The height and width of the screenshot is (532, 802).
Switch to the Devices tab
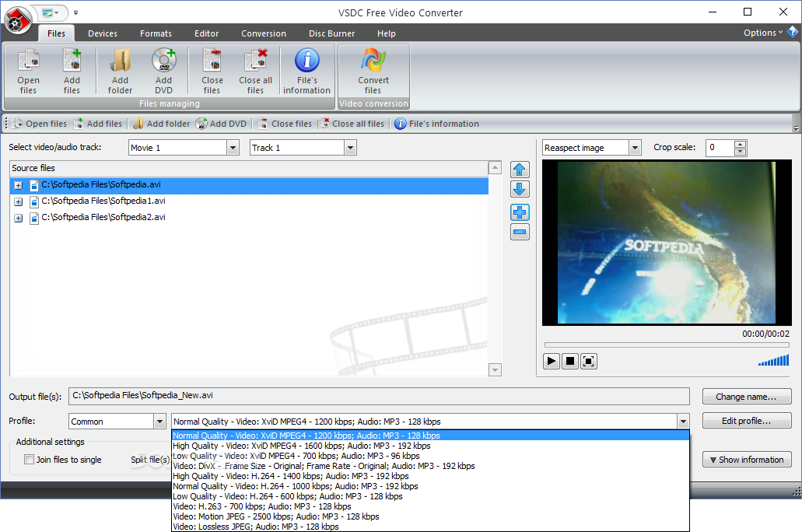click(x=103, y=33)
